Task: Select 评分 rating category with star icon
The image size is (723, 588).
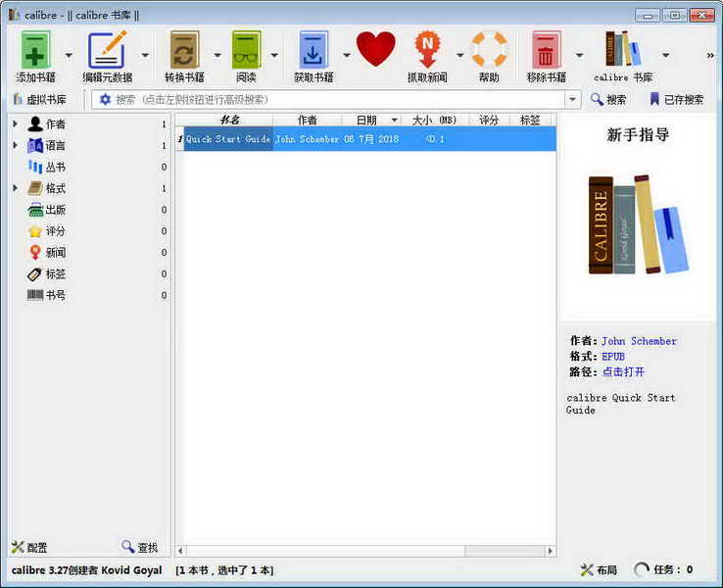Action: coord(55,231)
